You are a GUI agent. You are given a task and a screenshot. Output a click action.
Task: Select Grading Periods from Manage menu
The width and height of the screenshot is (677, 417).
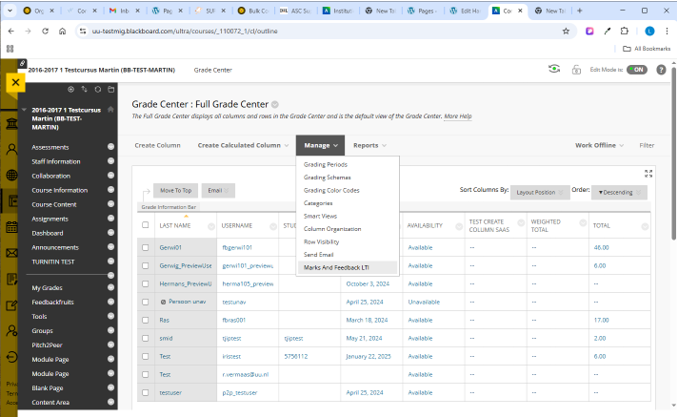click(326, 164)
